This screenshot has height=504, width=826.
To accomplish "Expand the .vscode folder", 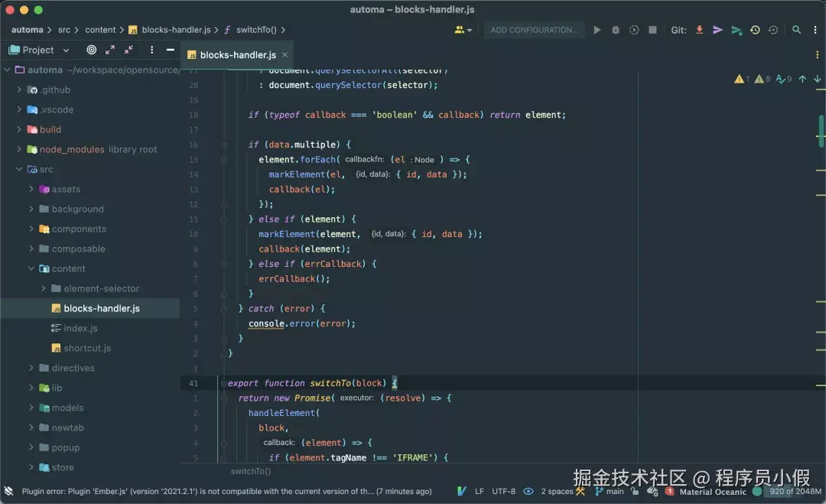I will point(19,109).
